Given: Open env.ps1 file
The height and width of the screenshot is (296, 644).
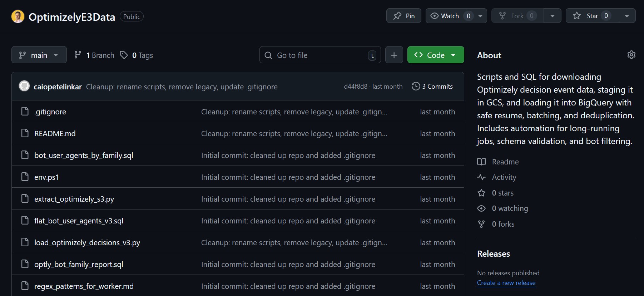Looking at the screenshot, I should coord(46,177).
